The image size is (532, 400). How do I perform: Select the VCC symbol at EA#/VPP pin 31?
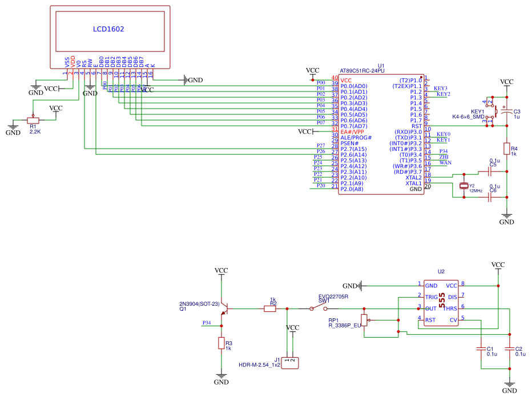[307, 131]
